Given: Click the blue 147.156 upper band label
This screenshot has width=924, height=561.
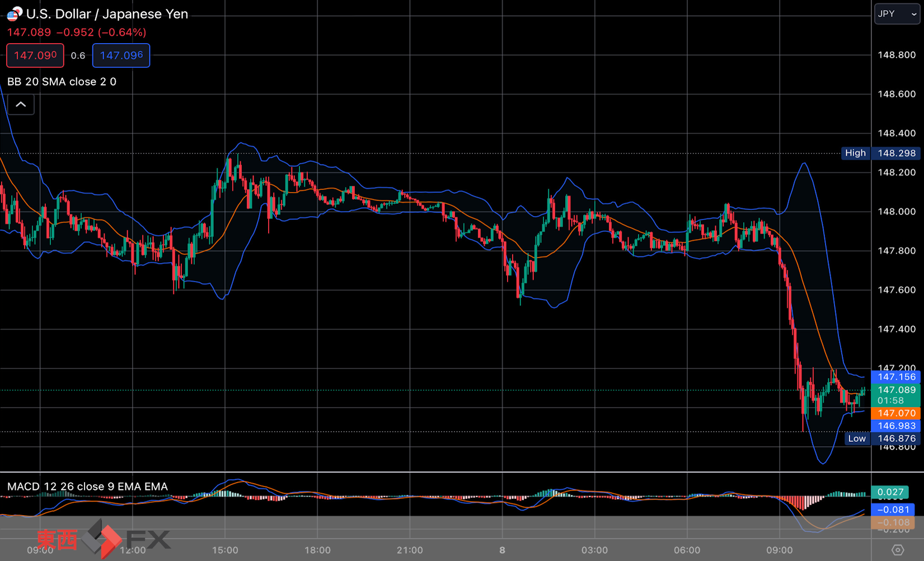Looking at the screenshot, I should point(896,377).
